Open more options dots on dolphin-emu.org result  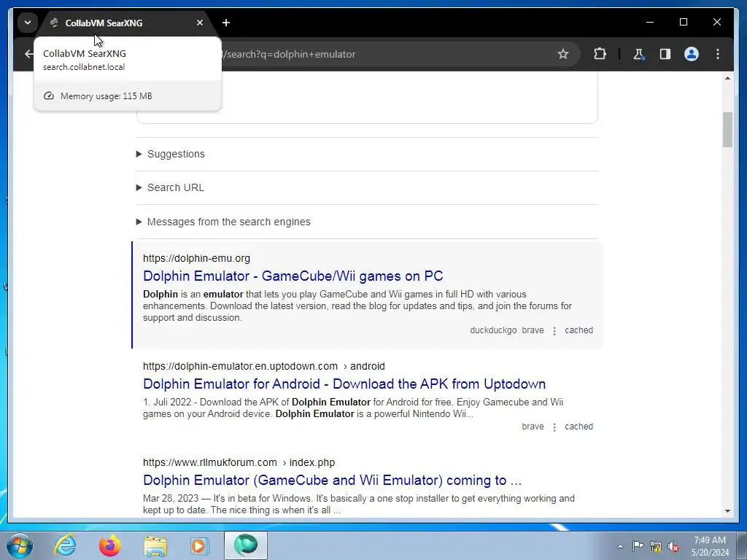point(554,331)
